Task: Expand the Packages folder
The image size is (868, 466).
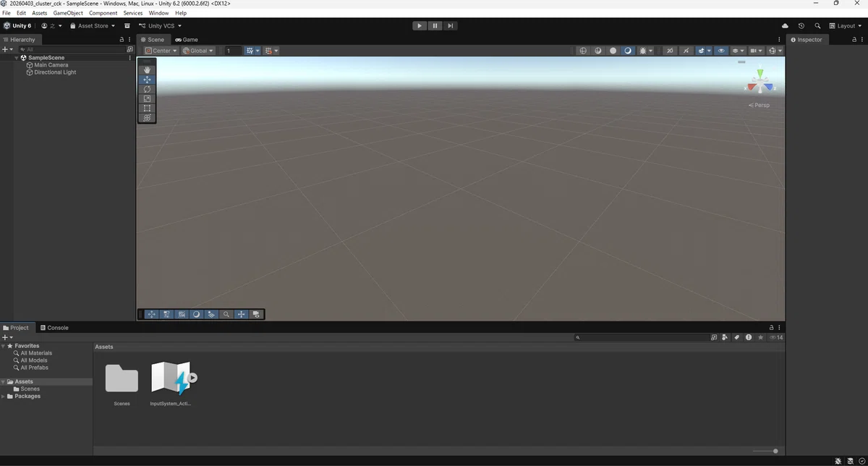Action: (x=4, y=397)
